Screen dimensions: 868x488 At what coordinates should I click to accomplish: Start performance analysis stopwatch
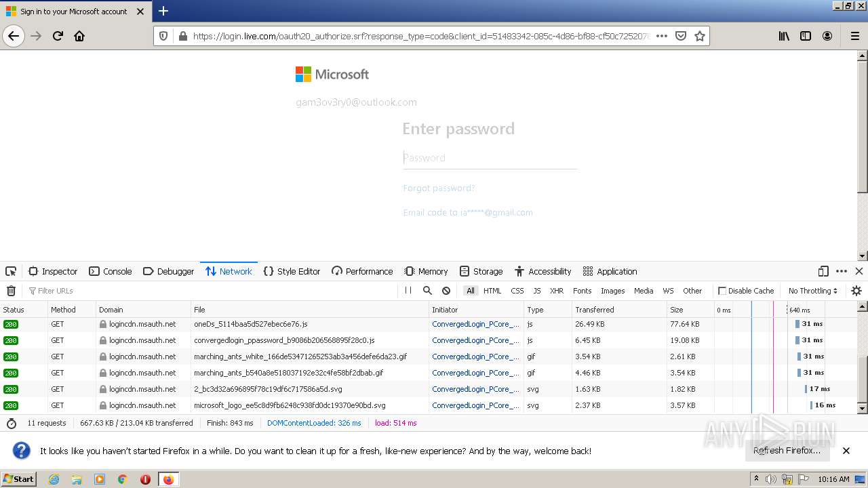coord(12,423)
